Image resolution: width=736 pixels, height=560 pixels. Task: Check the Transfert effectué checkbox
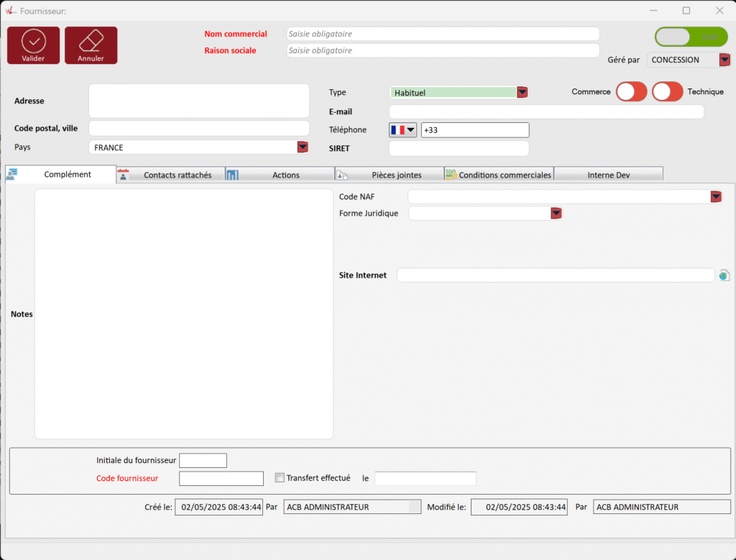click(280, 477)
